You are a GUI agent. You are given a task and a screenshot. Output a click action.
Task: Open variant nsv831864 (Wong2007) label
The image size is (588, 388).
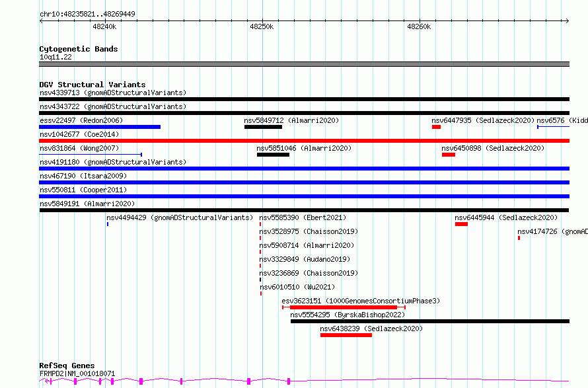[x=79, y=148]
